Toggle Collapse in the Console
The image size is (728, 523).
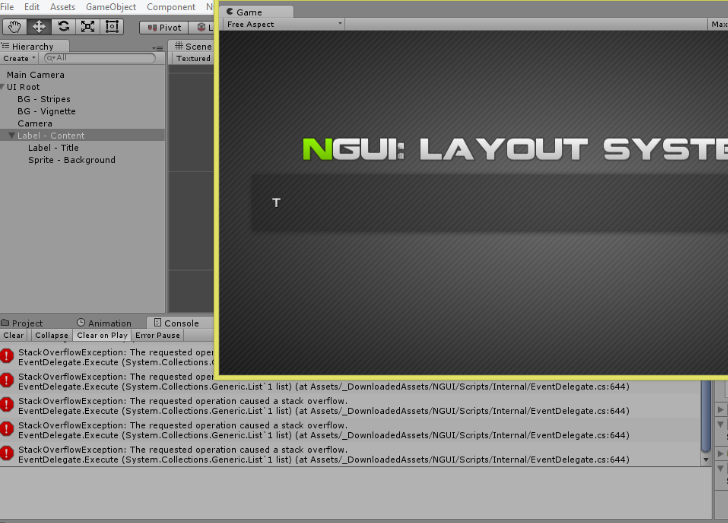[51, 335]
